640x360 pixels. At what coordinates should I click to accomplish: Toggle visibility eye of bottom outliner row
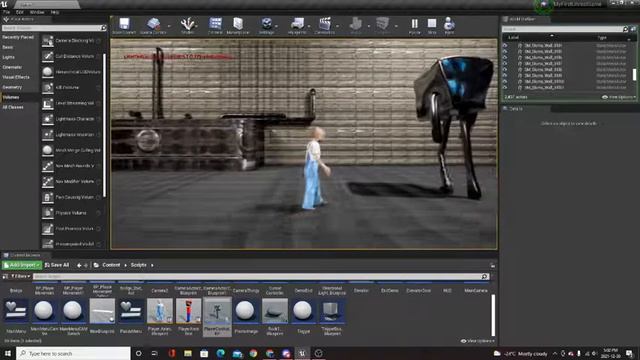click(x=505, y=87)
